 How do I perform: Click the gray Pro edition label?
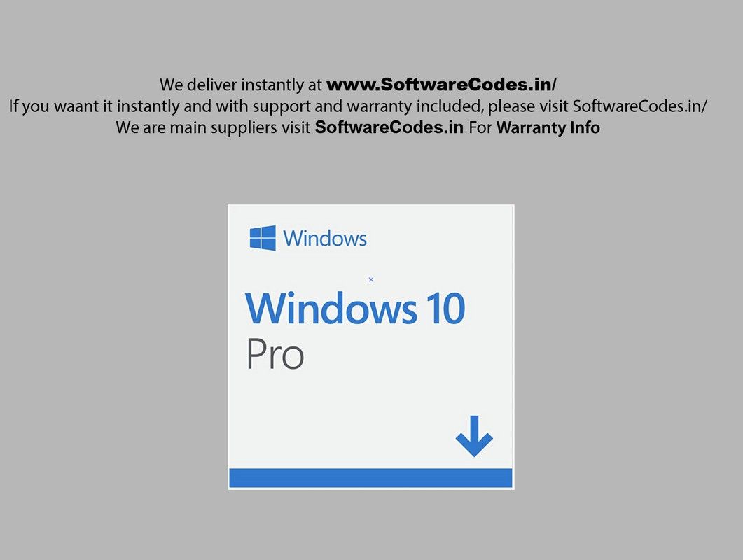[x=275, y=353]
